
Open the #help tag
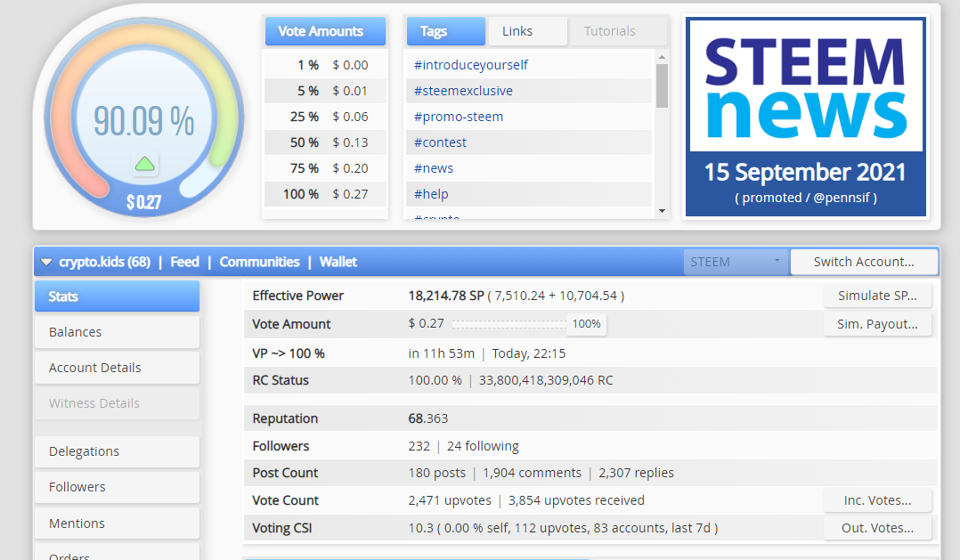[431, 193]
